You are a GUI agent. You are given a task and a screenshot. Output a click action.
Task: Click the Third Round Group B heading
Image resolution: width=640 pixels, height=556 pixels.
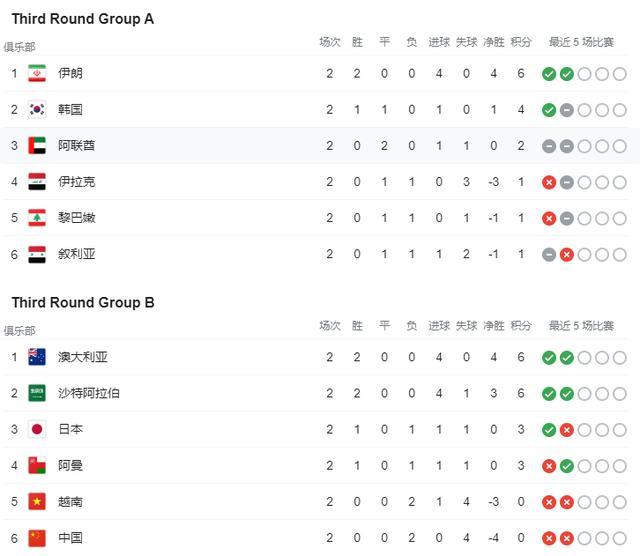(83, 302)
